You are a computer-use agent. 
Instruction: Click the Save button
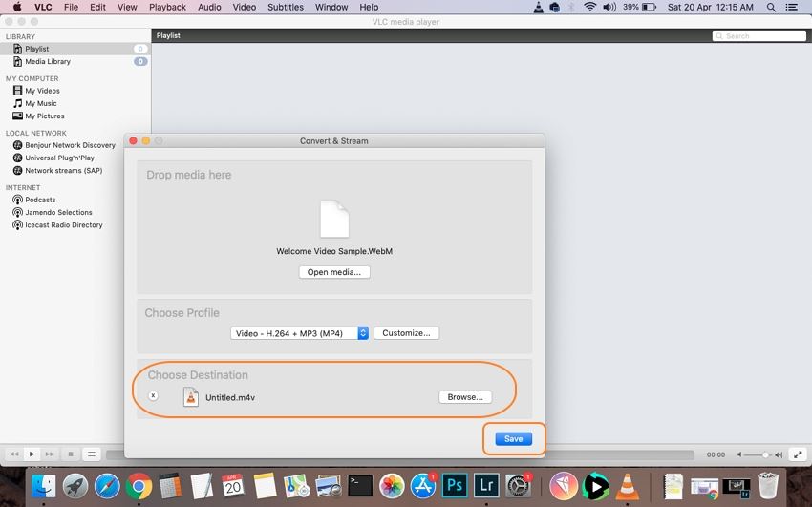tap(513, 438)
